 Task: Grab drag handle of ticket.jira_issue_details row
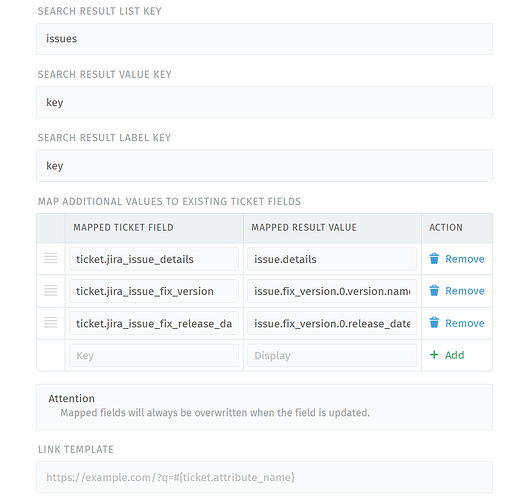[51, 258]
